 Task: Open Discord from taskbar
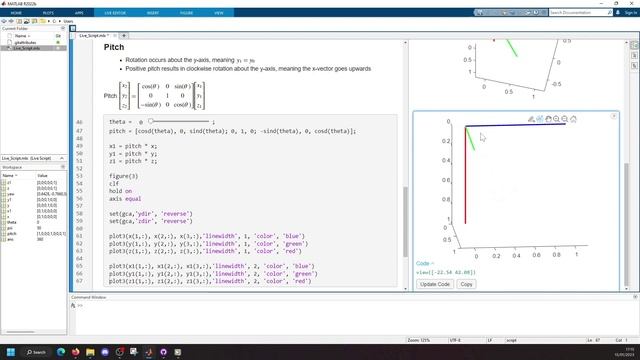[x=105, y=352]
